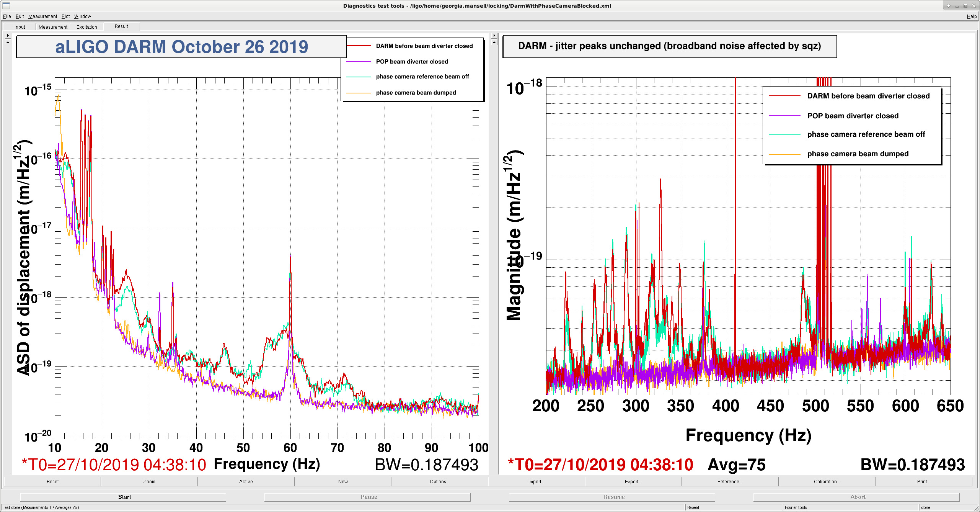Click the Reference... button
The image size is (980, 512).
(730, 482)
